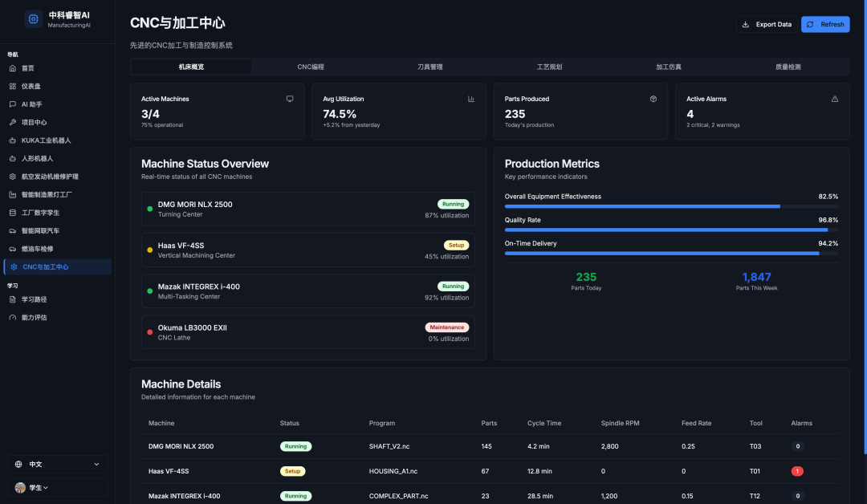Select the KUKA工业机器人 sidebar icon

[x=13, y=140]
